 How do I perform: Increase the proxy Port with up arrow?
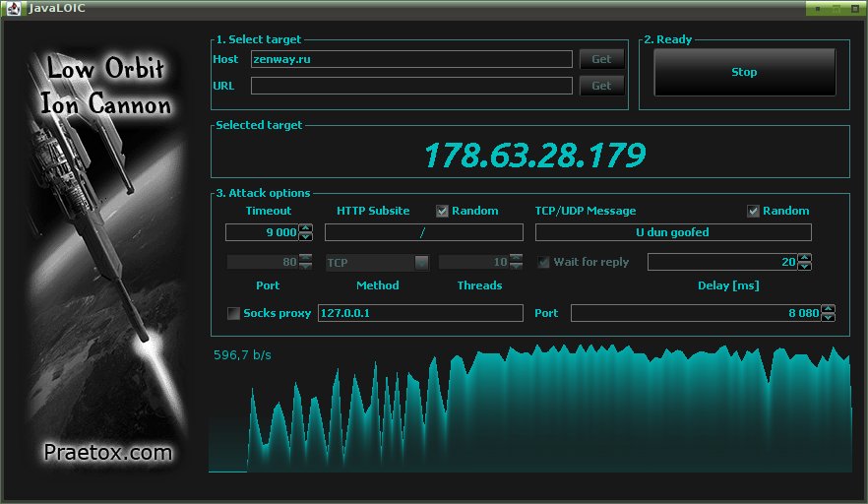pos(829,308)
